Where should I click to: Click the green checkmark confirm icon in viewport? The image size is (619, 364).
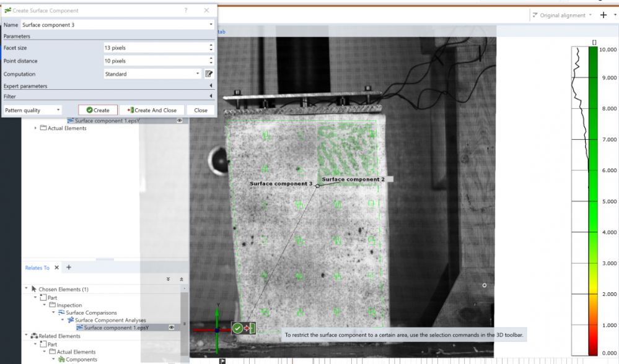tap(237, 328)
